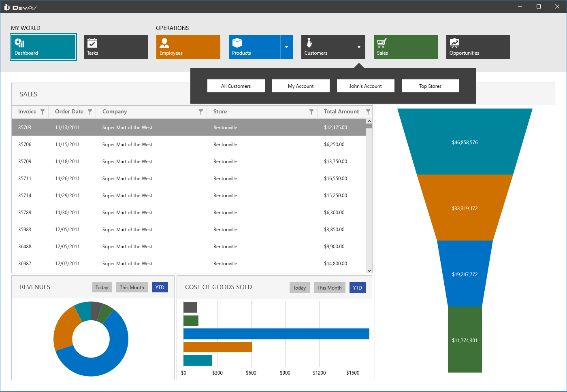Choose Top Stores in the Customers menu

pos(430,86)
